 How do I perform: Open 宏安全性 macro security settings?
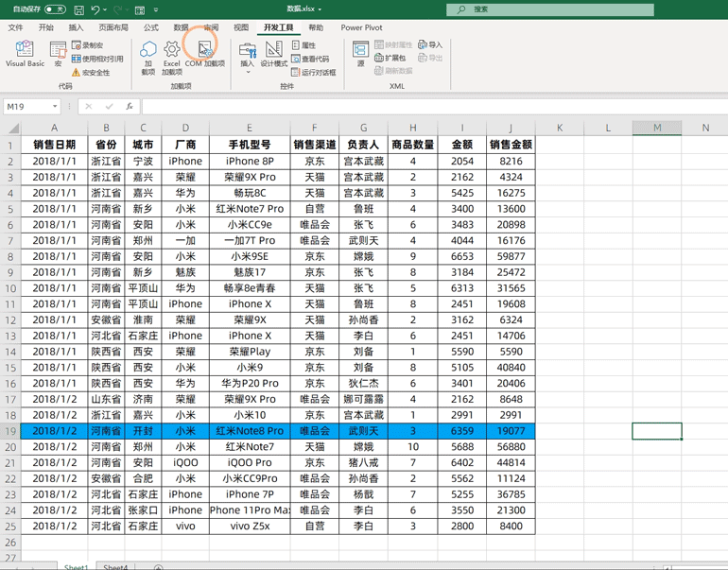point(91,73)
